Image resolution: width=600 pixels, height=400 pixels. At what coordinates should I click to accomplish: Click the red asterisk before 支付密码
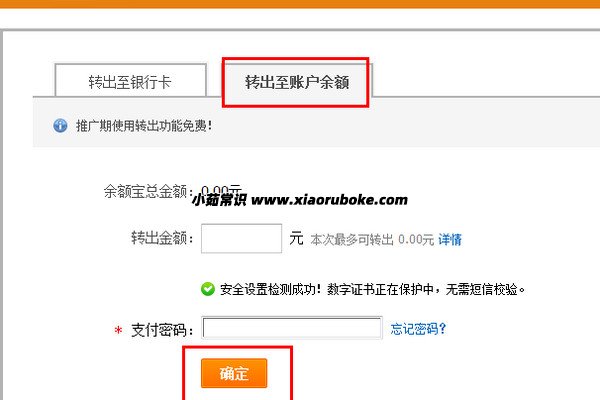click(118, 330)
